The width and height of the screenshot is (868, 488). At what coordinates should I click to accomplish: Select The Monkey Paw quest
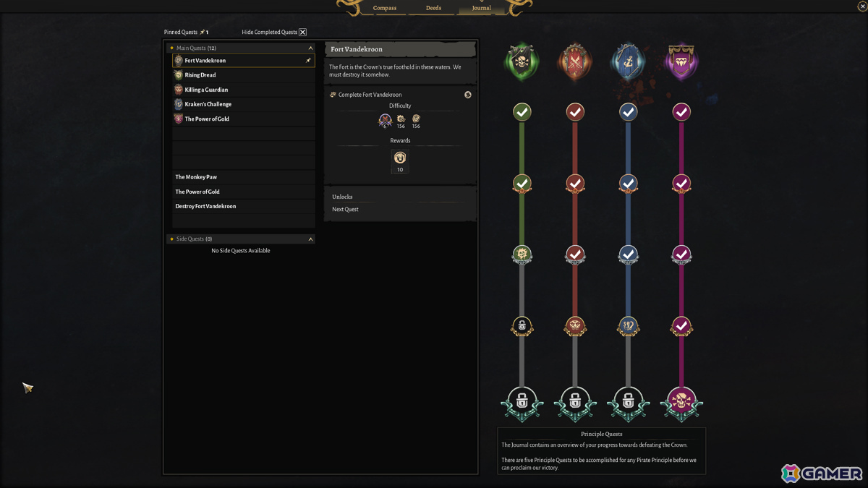(x=244, y=177)
